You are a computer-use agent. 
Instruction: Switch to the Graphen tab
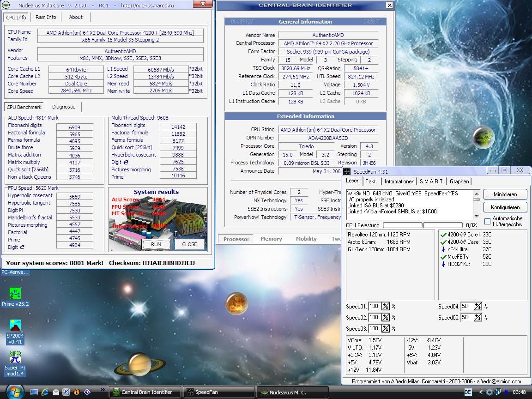459,181
